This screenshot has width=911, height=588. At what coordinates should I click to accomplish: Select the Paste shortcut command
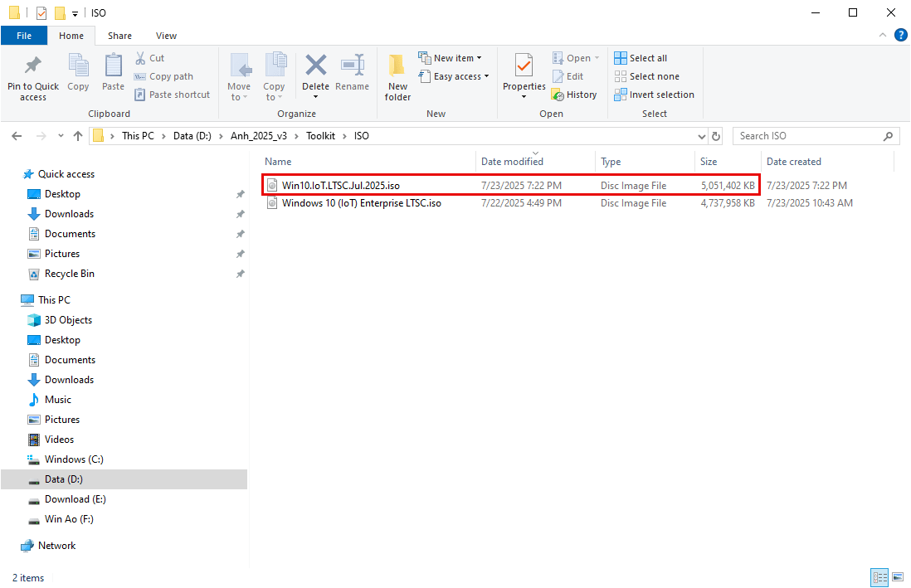pos(172,94)
